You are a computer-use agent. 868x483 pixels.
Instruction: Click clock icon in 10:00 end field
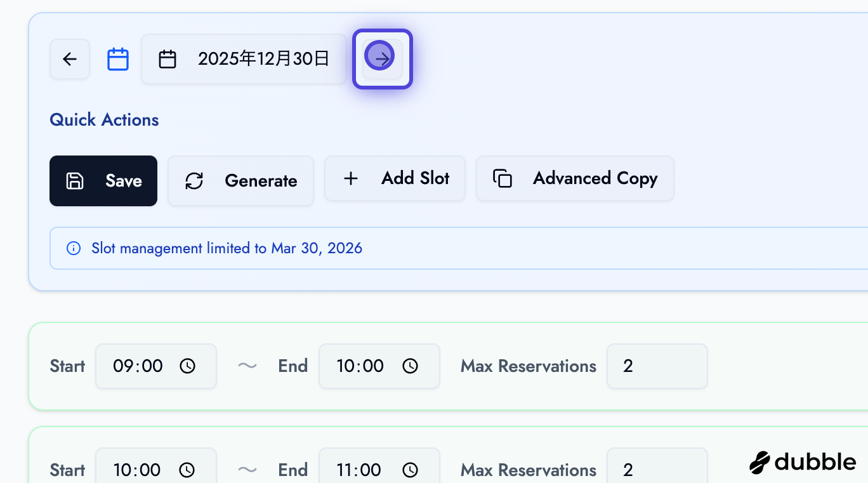411,366
